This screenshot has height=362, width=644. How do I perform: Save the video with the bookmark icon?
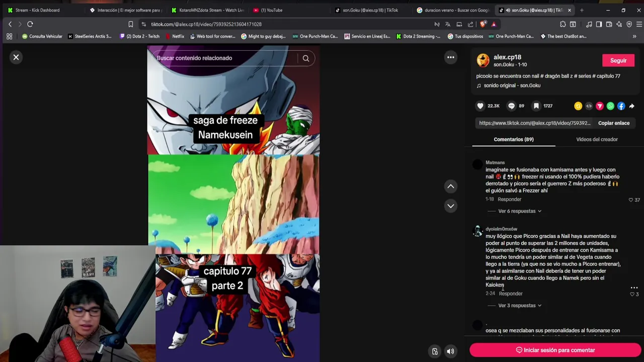click(x=536, y=106)
